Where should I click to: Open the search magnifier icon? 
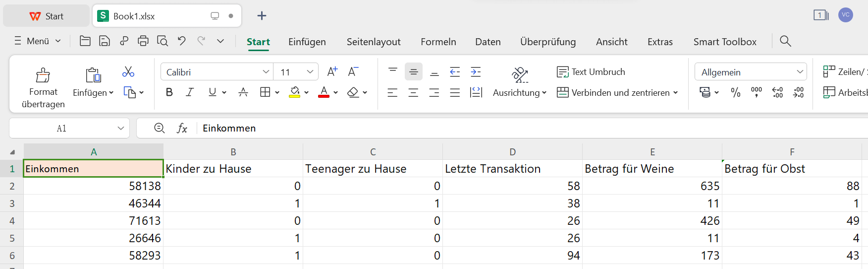tap(785, 41)
